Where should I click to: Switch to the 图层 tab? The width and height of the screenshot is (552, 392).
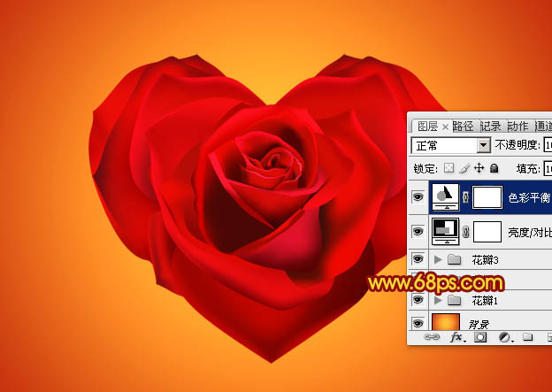[428, 126]
